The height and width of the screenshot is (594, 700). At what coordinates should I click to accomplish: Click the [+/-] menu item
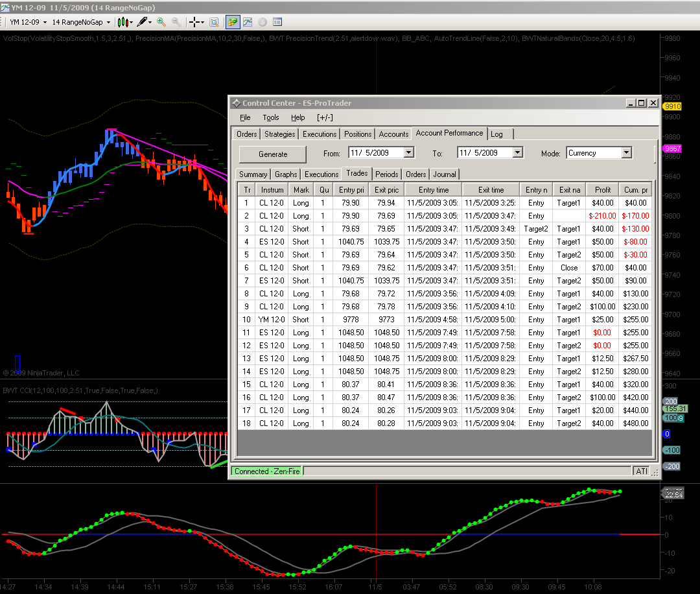(325, 117)
